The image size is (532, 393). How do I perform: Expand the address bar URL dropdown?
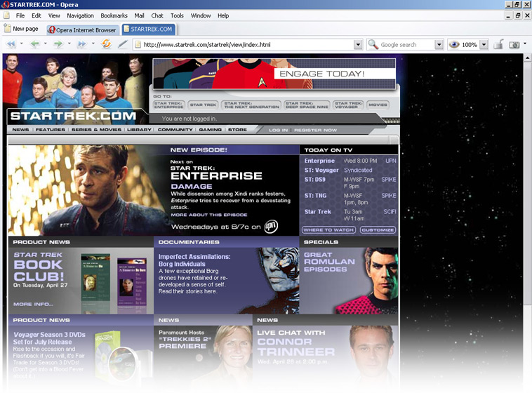[x=358, y=44]
